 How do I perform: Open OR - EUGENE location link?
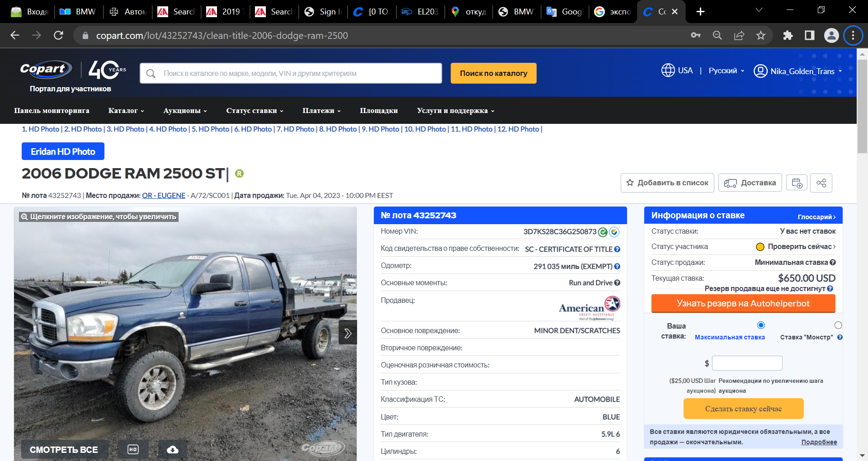click(x=164, y=195)
